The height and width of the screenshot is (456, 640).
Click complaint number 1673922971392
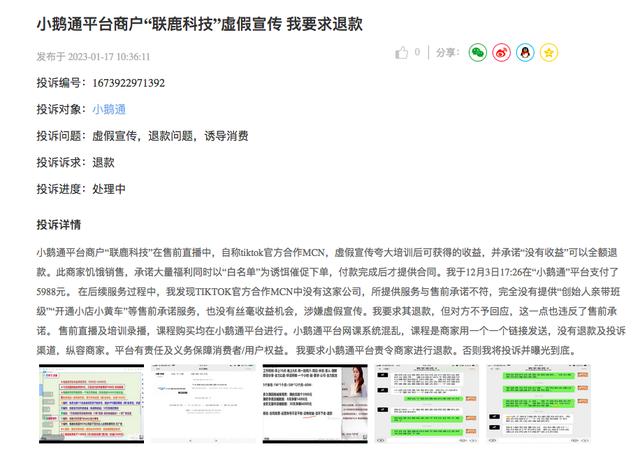tap(129, 83)
